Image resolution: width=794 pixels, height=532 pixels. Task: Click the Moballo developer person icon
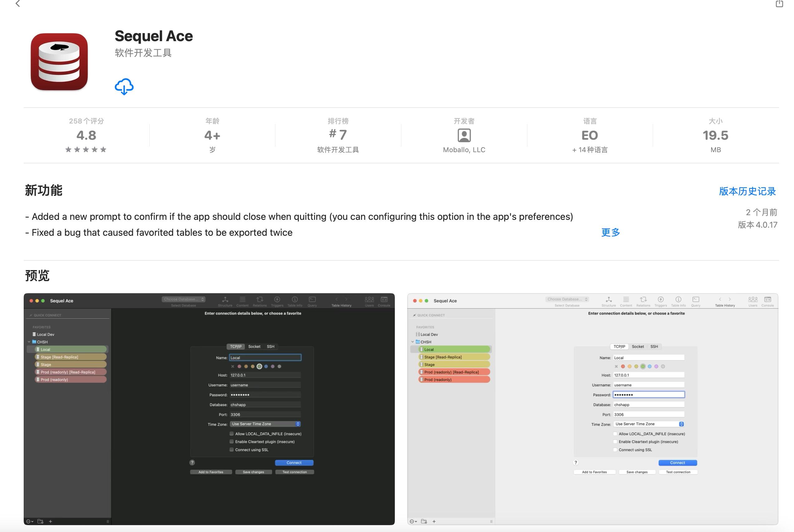pos(464,135)
